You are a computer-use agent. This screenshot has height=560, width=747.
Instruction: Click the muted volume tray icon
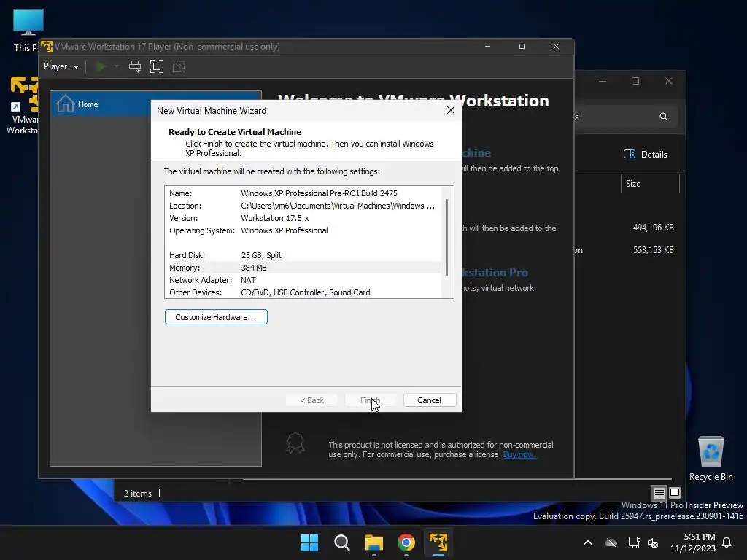click(653, 542)
